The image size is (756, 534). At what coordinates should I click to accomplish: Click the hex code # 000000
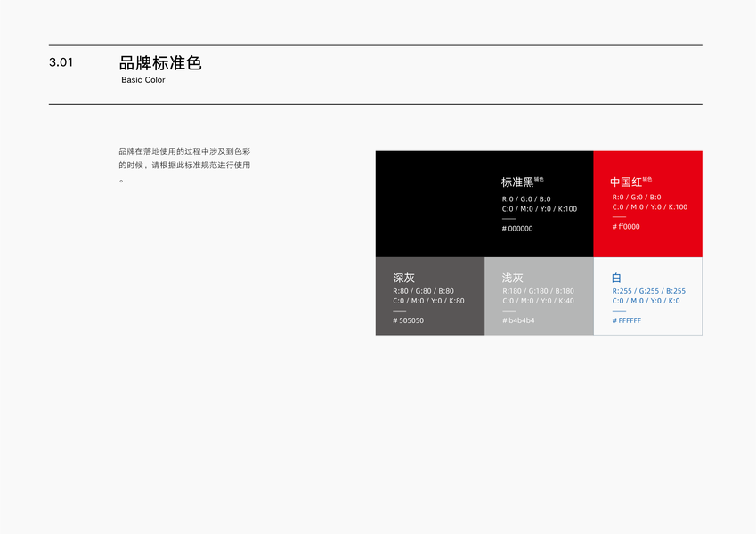(x=516, y=229)
